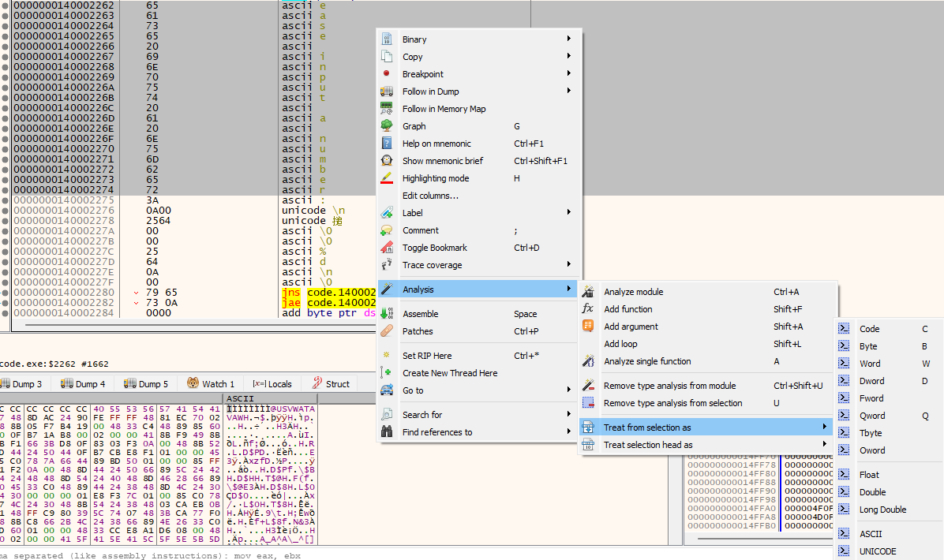This screenshot has height=560, width=944.
Task: Click the Copy menu icon
Action: 387,57
